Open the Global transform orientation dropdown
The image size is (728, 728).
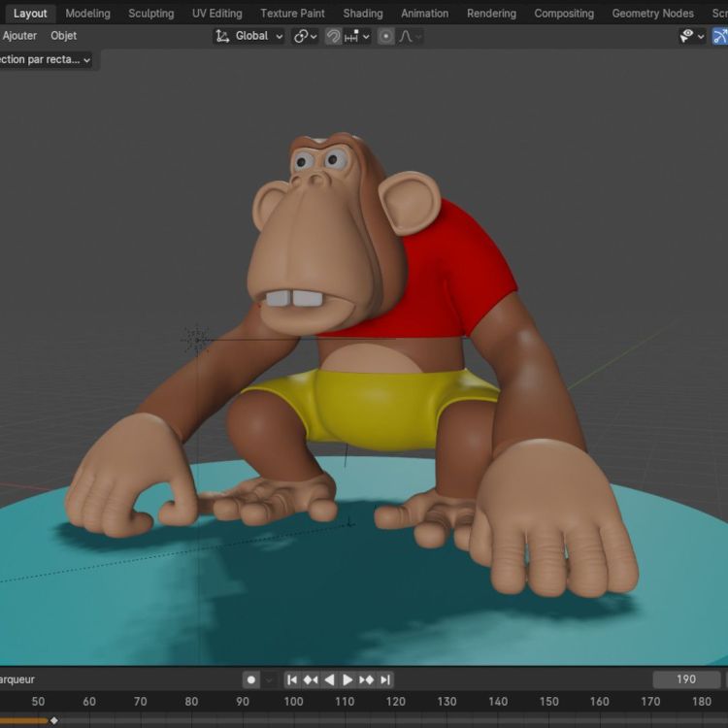(x=248, y=36)
